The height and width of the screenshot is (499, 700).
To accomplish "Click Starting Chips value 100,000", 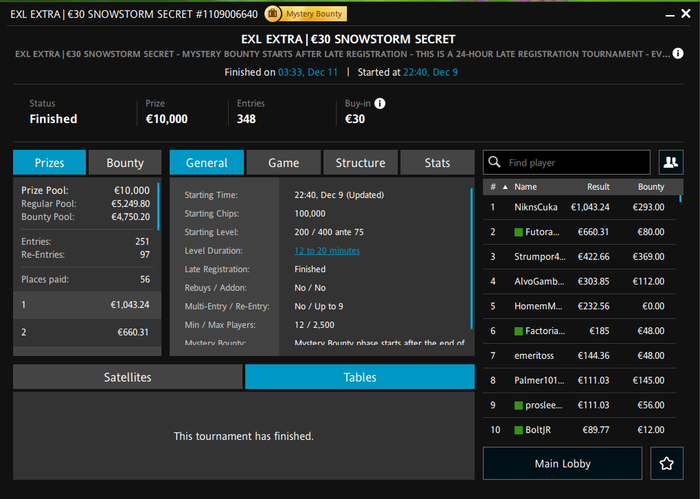I will click(310, 213).
